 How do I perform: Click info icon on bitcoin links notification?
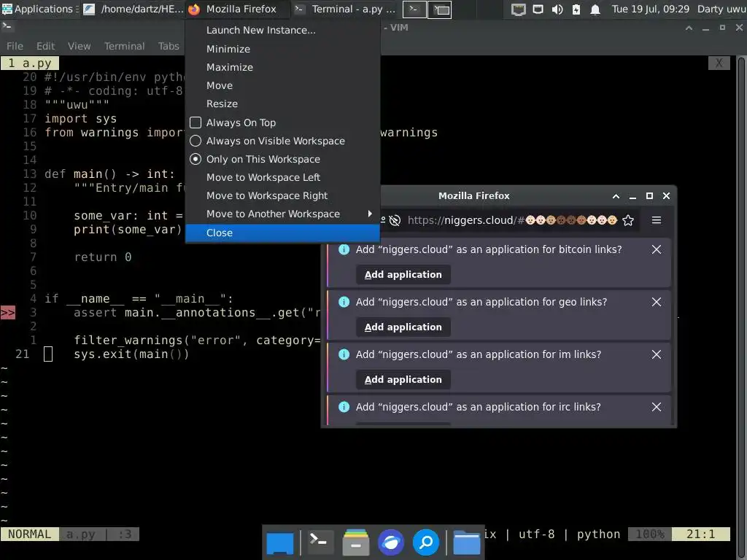344,249
